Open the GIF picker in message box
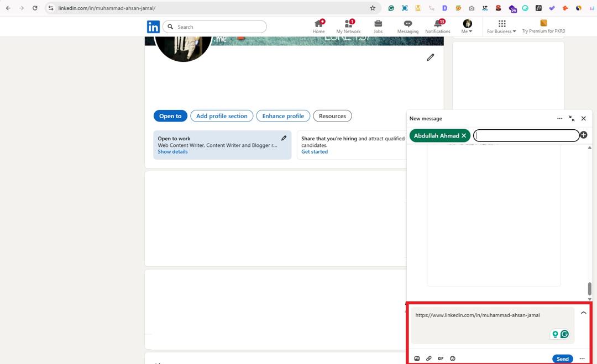Image resolution: width=597 pixels, height=364 pixels. (441, 358)
